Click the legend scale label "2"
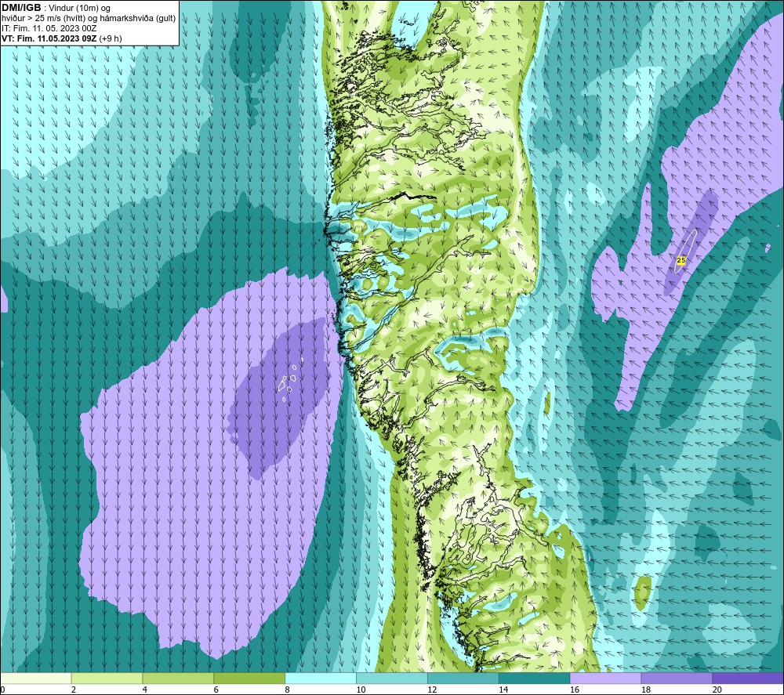Screen dimensions: 784x695 point(74,690)
